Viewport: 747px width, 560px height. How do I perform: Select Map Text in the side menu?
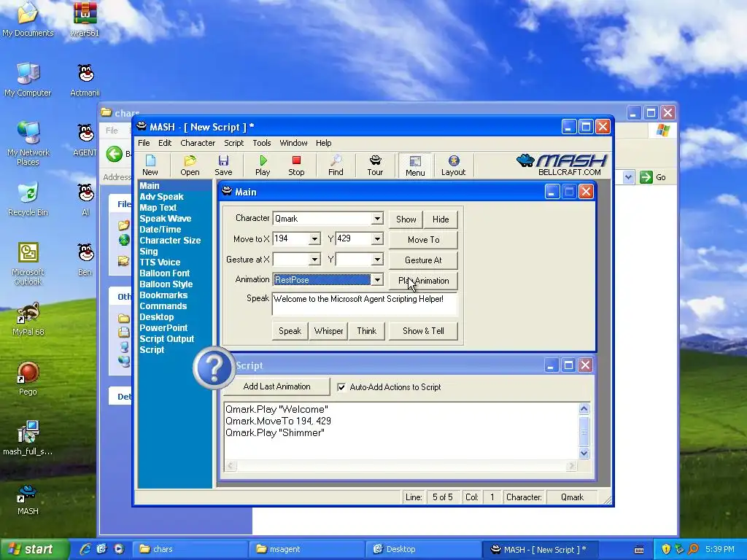[158, 208]
